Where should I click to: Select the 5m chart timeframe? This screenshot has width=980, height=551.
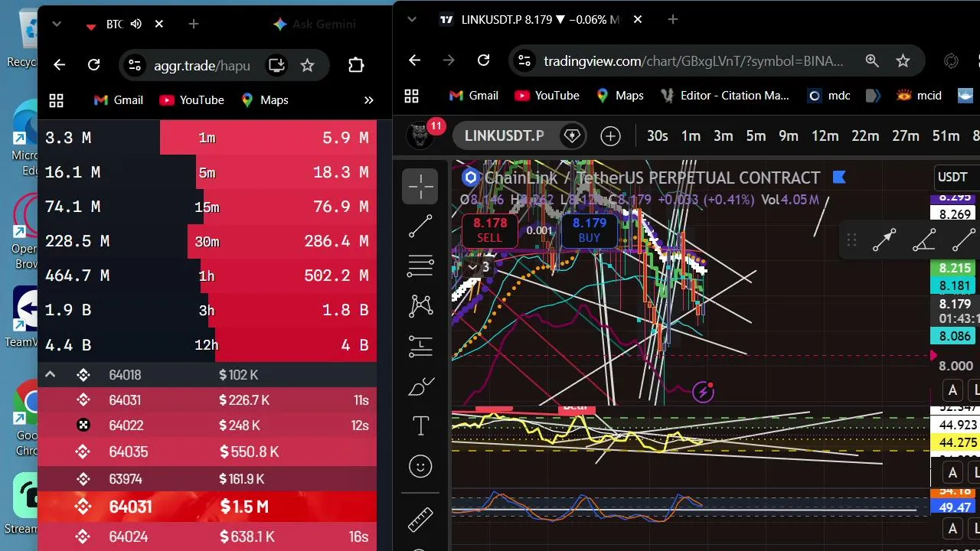(x=756, y=136)
